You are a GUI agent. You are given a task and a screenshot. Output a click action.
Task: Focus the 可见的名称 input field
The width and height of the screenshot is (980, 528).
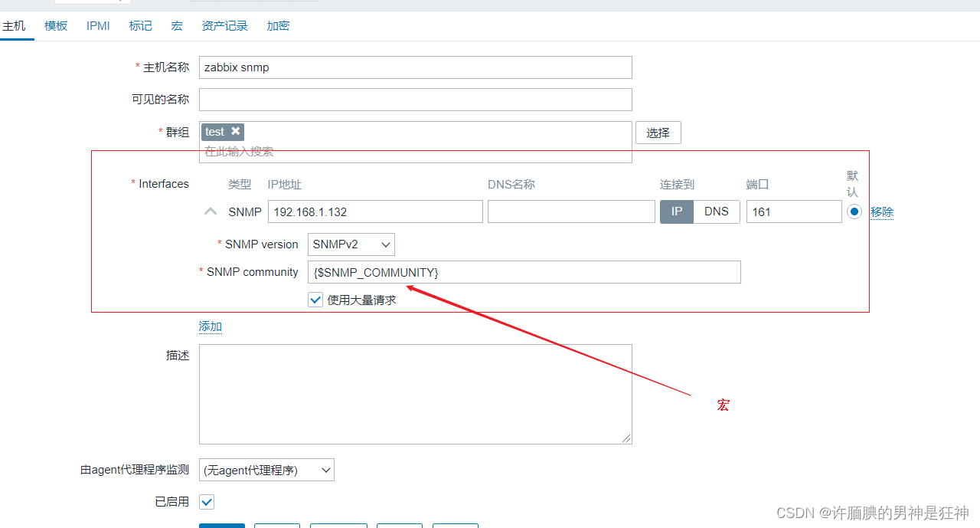tap(416, 100)
